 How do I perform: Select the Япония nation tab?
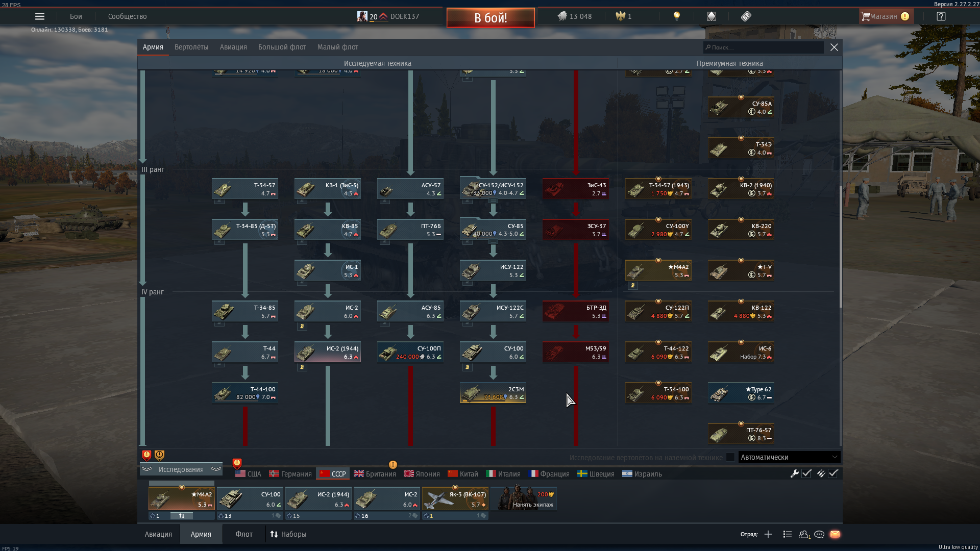(422, 474)
